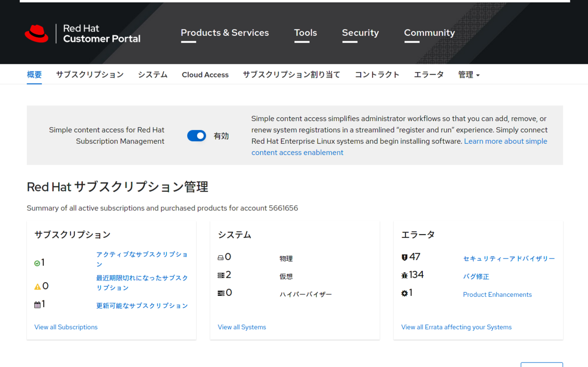588x367 pixels.
Task: Click the virtual systems icon
Action: [x=220, y=275]
